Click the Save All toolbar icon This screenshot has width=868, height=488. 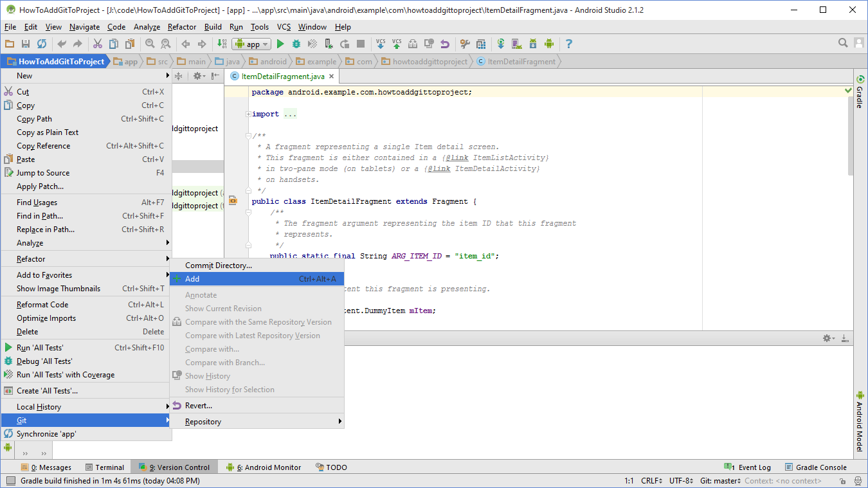[26, 44]
